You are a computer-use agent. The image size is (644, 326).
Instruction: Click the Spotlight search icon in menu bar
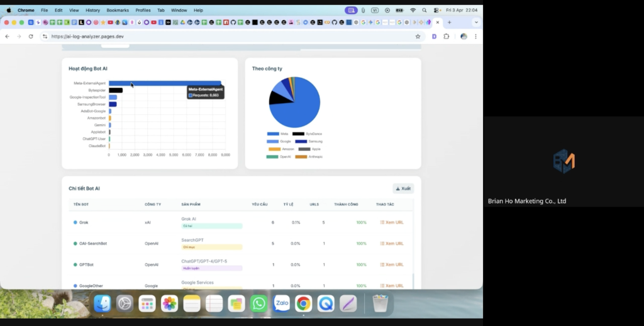pyautogui.click(x=425, y=10)
